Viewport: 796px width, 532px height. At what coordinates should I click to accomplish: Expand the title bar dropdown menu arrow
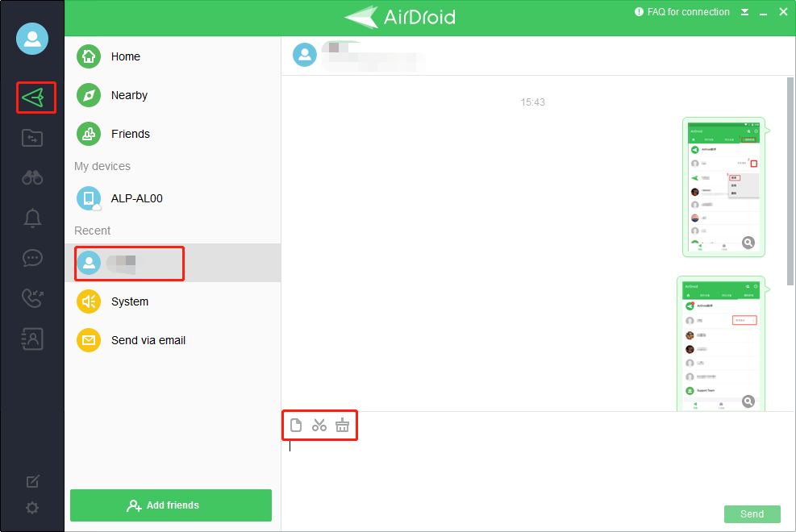point(744,12)
